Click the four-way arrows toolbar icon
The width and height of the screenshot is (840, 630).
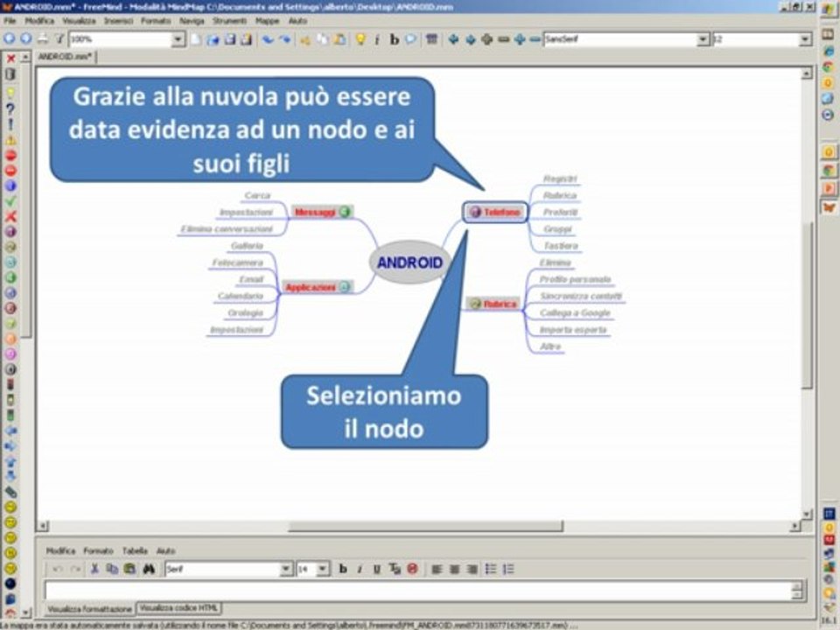point(487,39)
